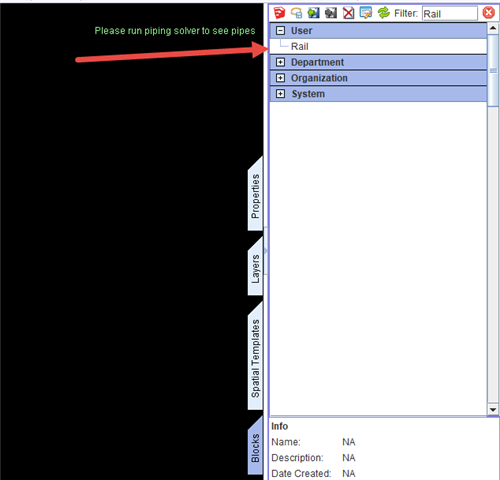The height and width of the screenshot is (480, 500).
Task: Click into the Filter text field
Action: pyautogui.click(x=450, y=13)
